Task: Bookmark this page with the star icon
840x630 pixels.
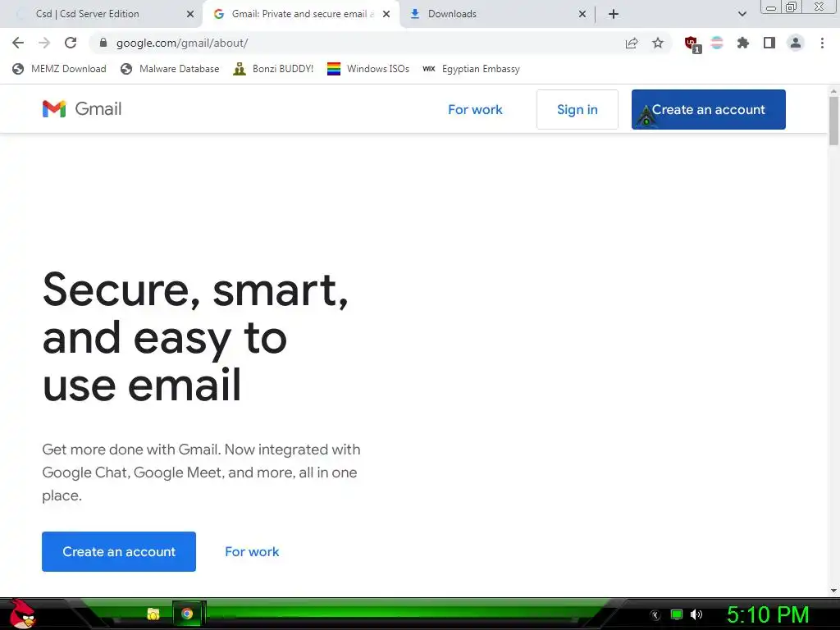Action: click(658, 43)
